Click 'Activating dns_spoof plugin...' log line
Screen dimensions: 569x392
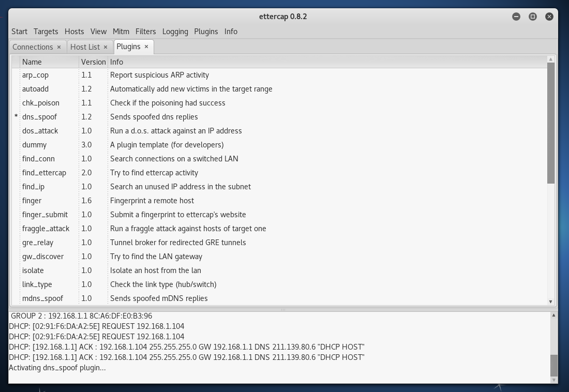point(57,368)
